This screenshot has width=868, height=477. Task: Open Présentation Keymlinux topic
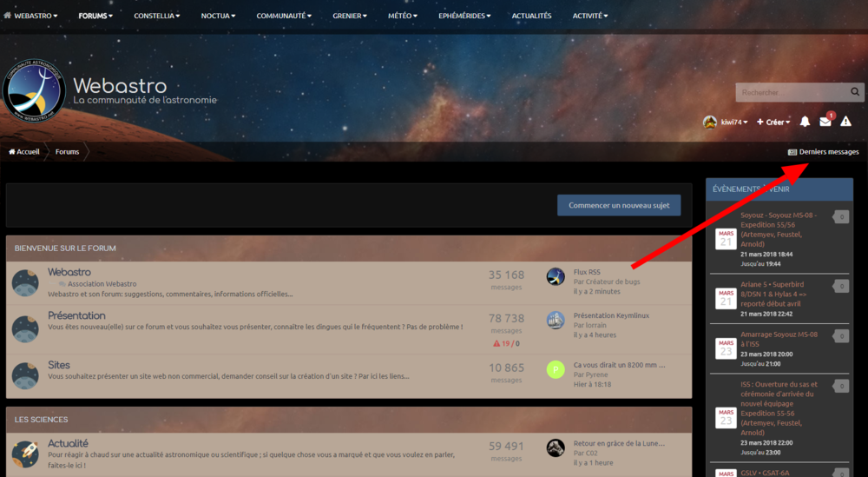[611, 315]
